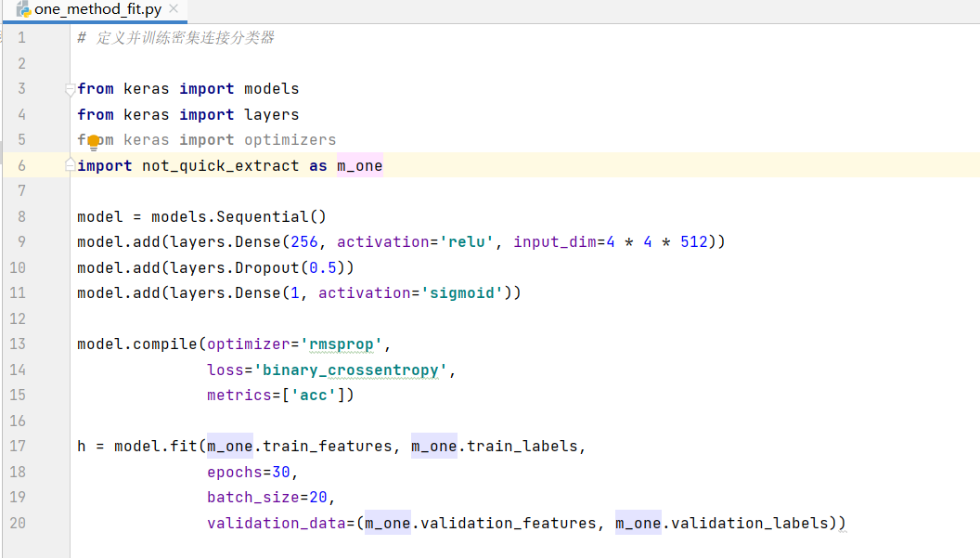Click 'validation_labels' on line 20
The width and height of the screenshot is (980, 558).
[750, 524]
